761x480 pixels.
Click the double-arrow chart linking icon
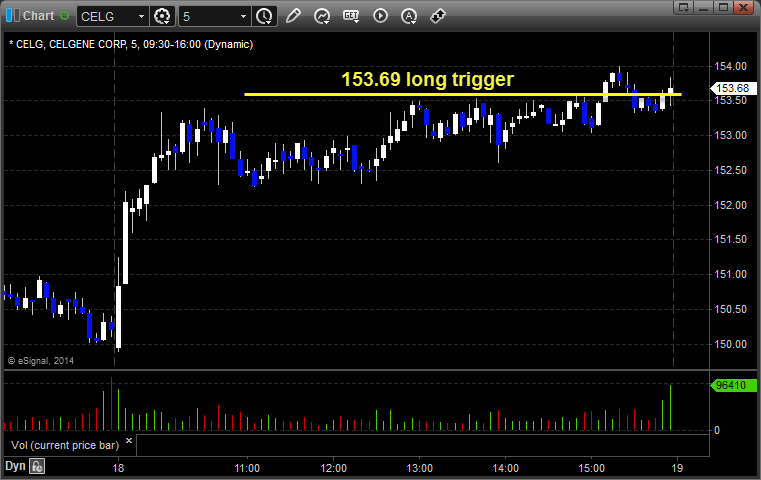438,16
